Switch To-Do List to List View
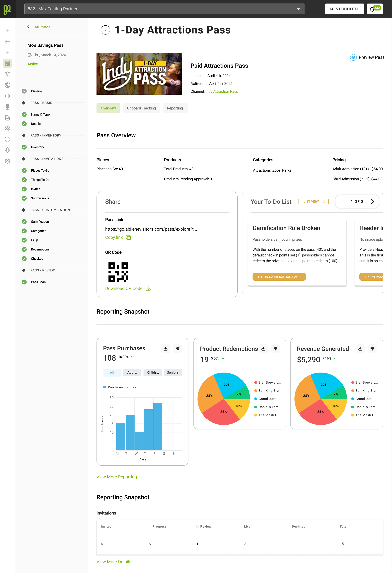Screen dimensions: 392x573 point(313,201)
